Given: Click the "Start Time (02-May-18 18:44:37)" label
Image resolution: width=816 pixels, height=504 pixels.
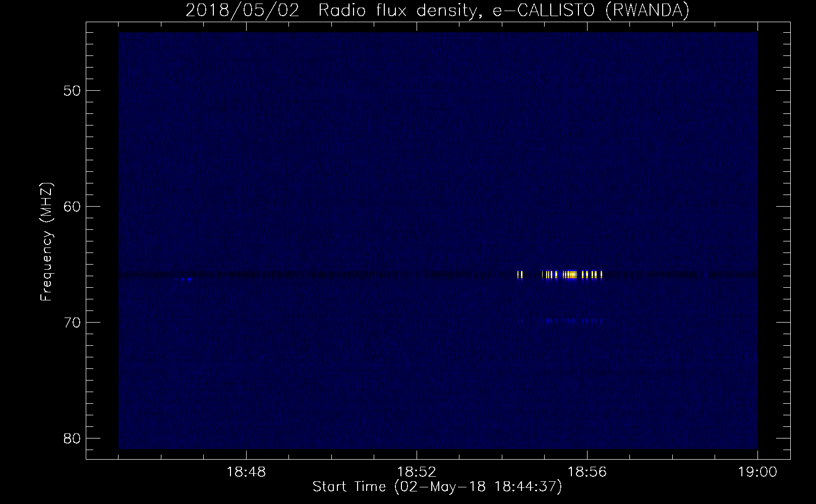Looking at the screenshot, I should (x=437, y=487).
